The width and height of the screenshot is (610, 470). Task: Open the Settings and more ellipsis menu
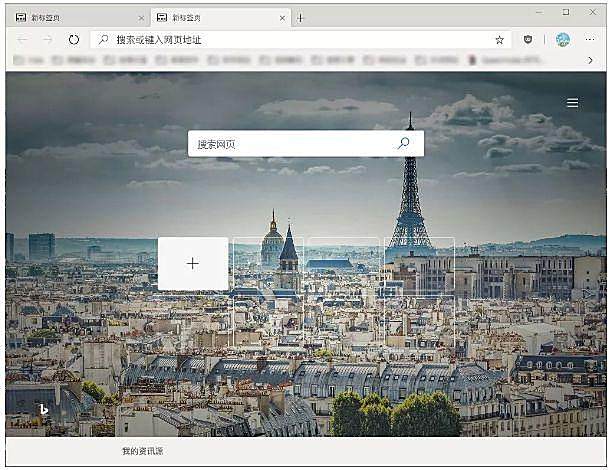click(x=590, y=39)
